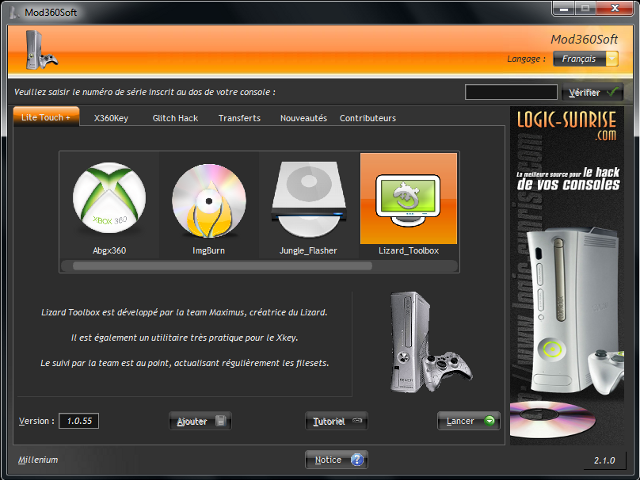Open the Langage dropdown set to Français
Screen dimensions: 640x480
click(588, 59)
